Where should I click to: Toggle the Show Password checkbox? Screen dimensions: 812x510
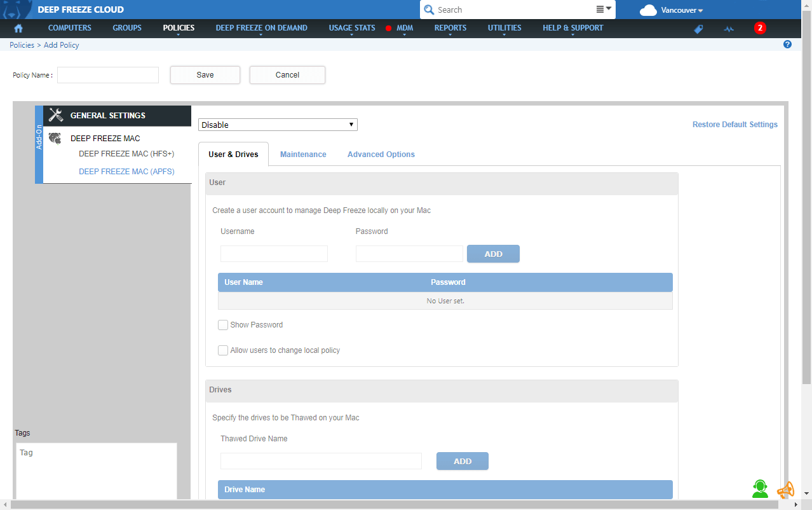(x=223, y=325)
